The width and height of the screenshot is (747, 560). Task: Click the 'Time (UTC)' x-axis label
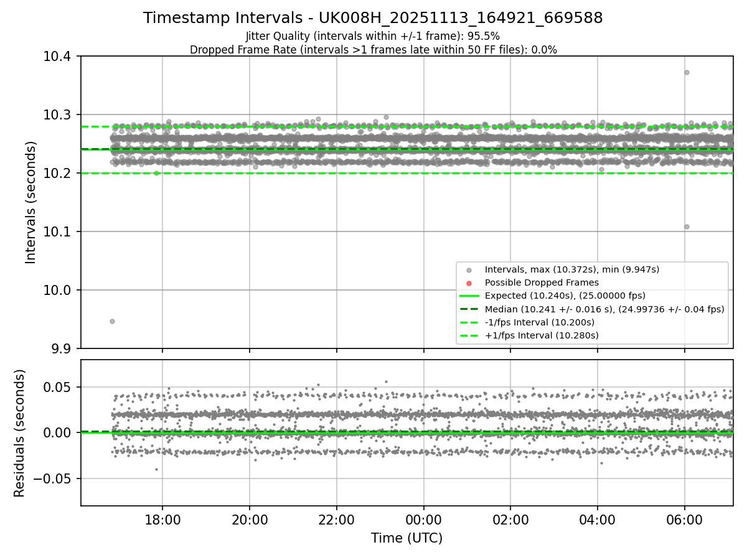point(406,538)
